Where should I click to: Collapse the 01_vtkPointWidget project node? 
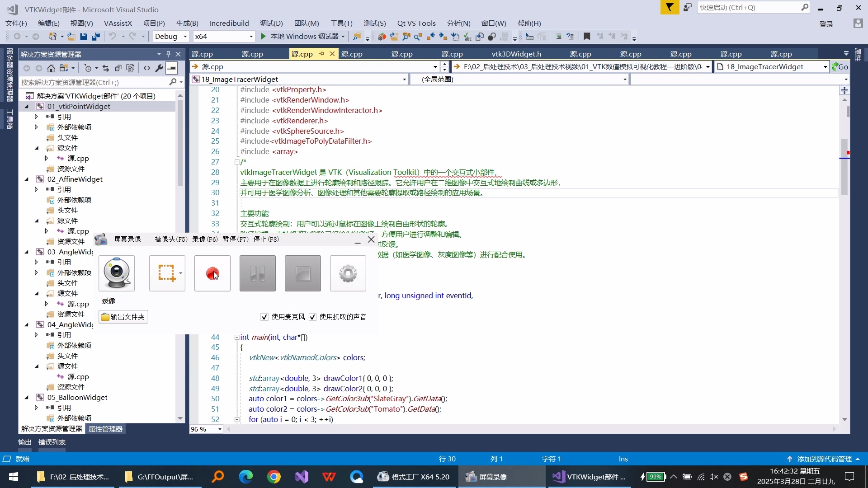27,107
